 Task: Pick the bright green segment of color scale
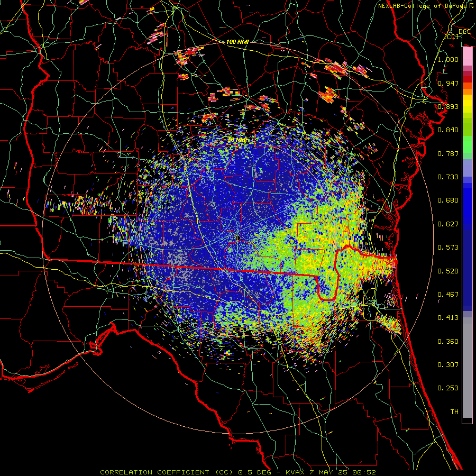pyautogui.click(x=467, y=144)
